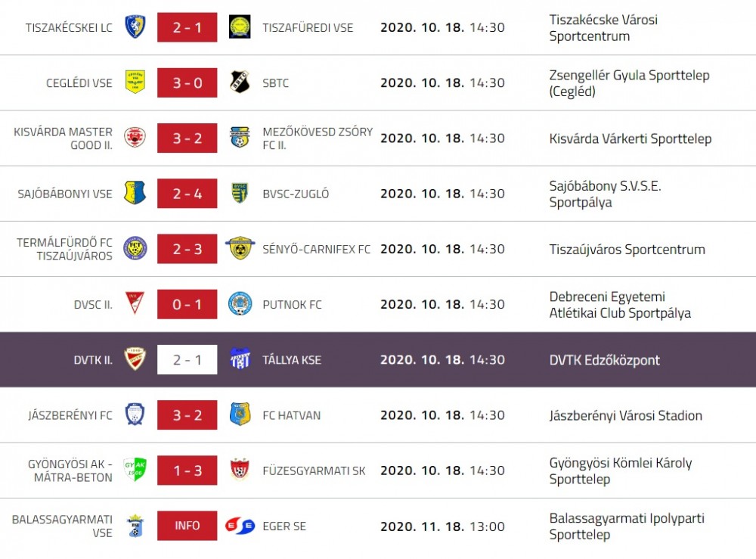Click the Sényő-Carnifex FC team name

click(x=316, y=250)
